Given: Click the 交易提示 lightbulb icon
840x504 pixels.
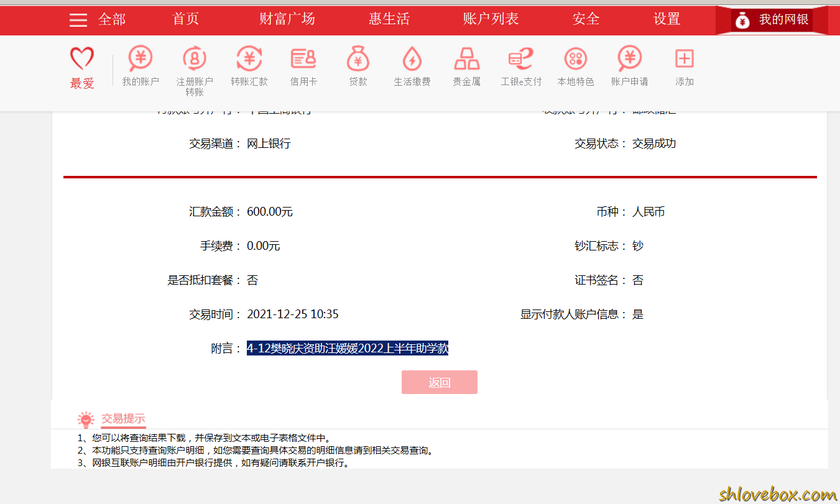Looking at the screenshot, I should [86, 419].
